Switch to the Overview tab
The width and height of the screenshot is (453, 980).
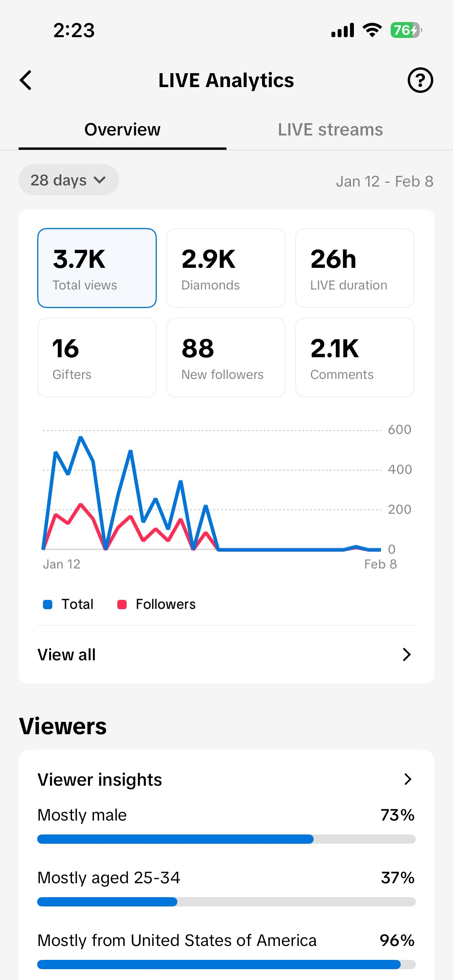point(122,130)
